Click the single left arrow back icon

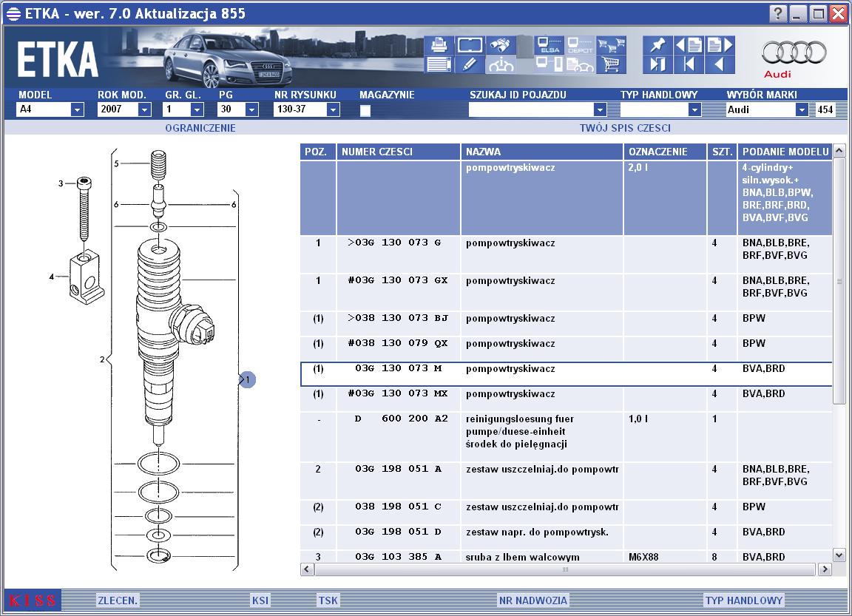tap(720, 64)
